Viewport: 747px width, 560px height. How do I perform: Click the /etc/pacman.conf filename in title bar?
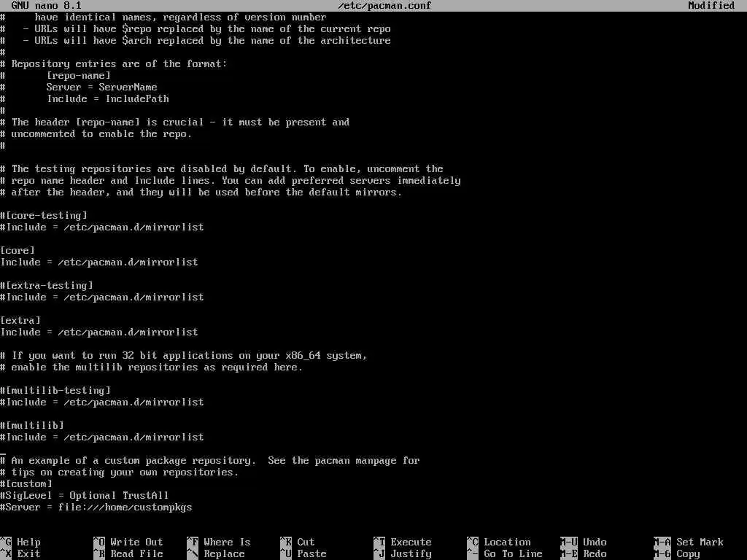pos(384,6)
